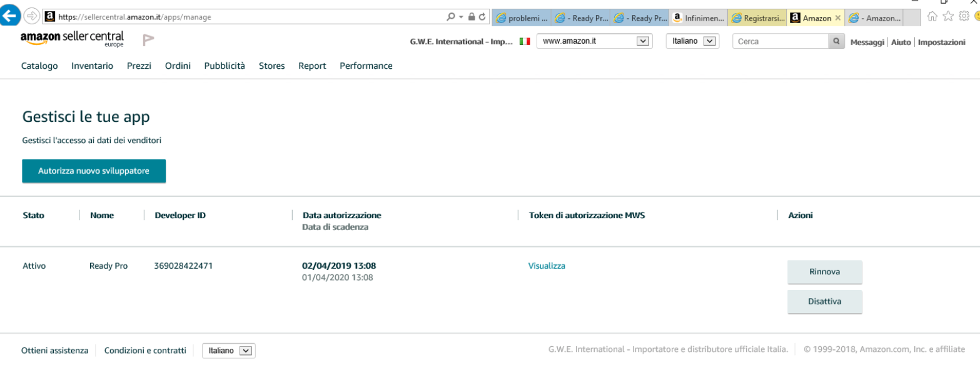Click into the Cerca search field

coord(780,41)
